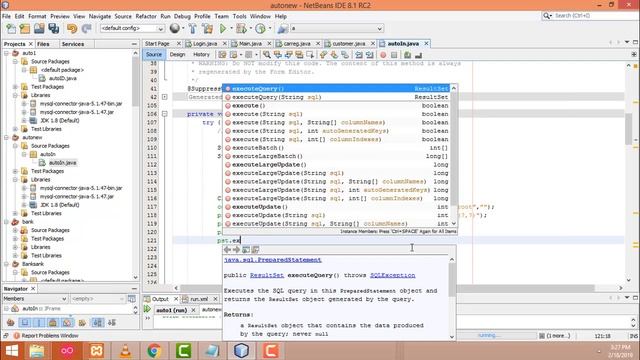Click the Windows Start button
Image resolution: width=640 pixels, height=360 pixels.
11,351
